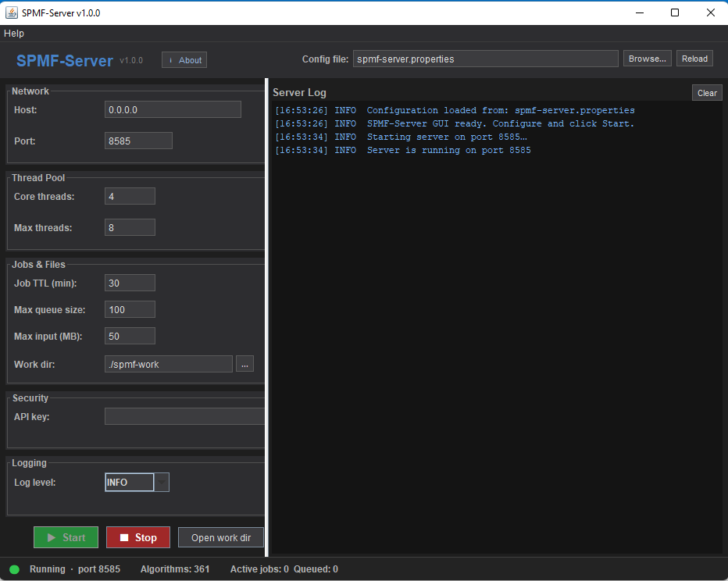Browse for a config file
Viewport: 728px width, 581px height.
click(x=647, y=59)
